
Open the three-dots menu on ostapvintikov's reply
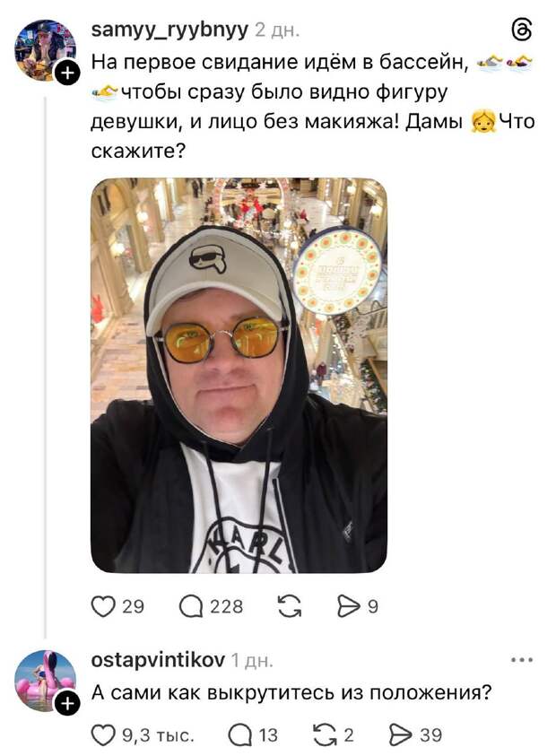[x=522, y=660]
